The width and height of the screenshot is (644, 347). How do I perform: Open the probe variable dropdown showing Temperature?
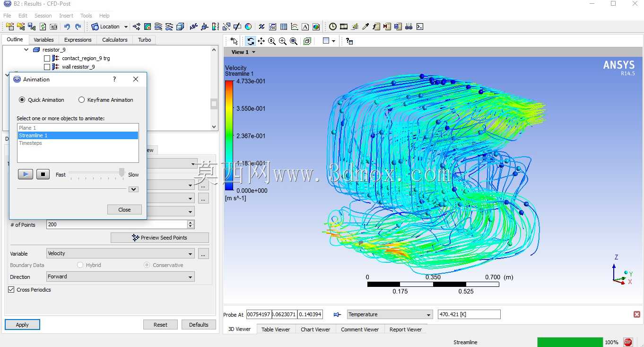tap(390, 314)
